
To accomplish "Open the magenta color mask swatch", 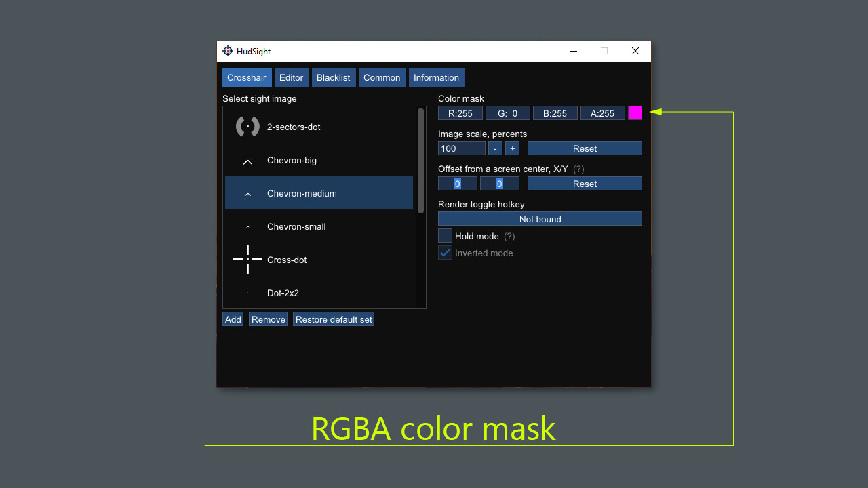I will pos(635,113).
